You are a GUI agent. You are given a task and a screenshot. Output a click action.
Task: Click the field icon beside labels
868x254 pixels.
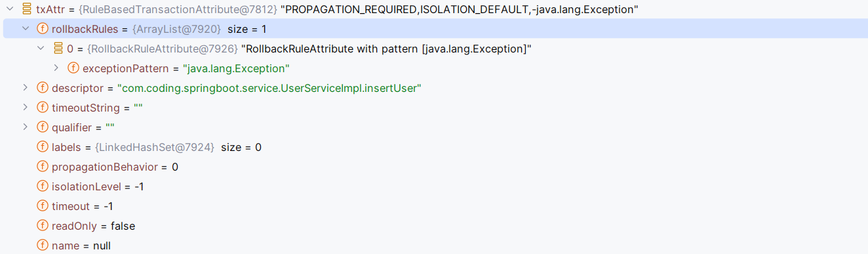click(43, 147)
